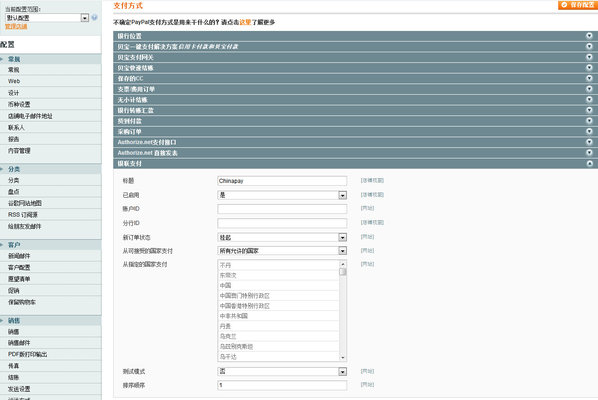Open the 店铺电子邮件地址 sidebar tab
This screenshot has height=400, width=598.
coord(51,116)
